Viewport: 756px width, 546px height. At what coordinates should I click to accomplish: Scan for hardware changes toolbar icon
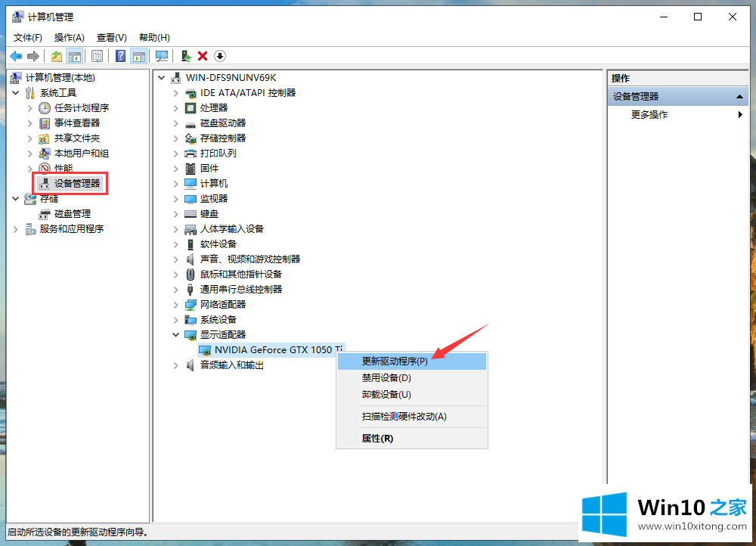(162, 57)
